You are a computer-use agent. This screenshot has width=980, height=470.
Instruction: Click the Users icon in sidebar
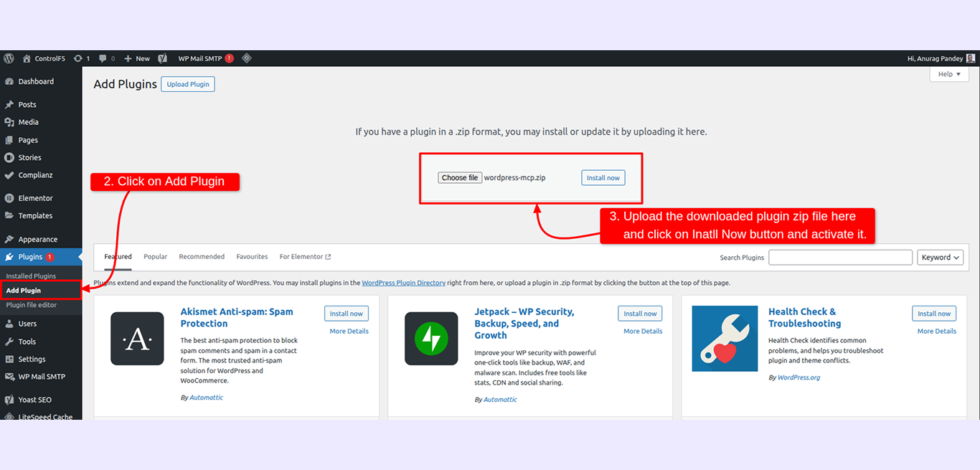pyautogui.click(x=9, y=324)
